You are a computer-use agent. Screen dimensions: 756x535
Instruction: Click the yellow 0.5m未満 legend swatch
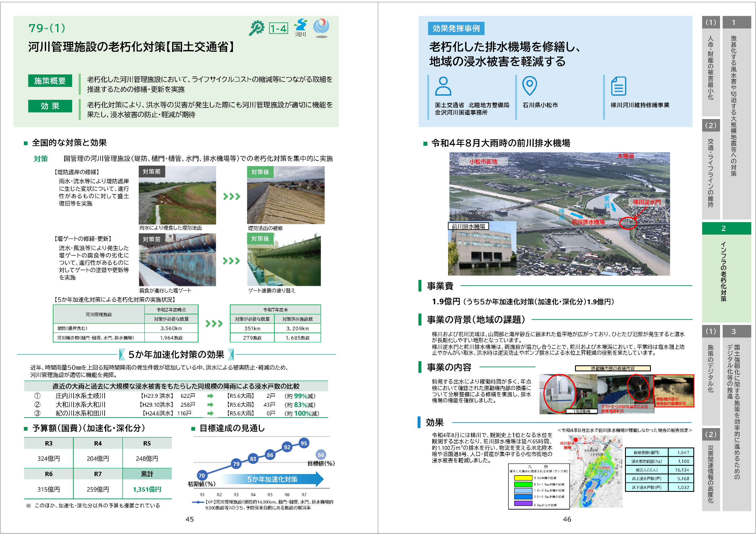click(523, 478)
